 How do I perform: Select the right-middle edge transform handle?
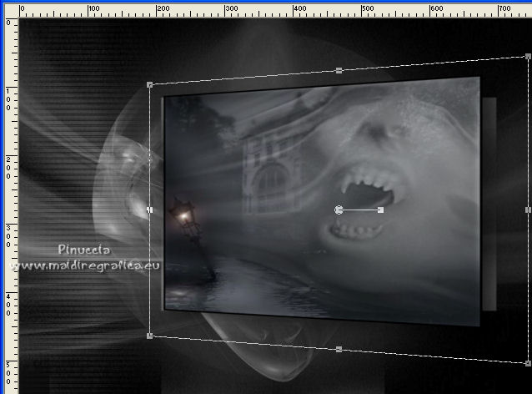[x=528, y=210]
